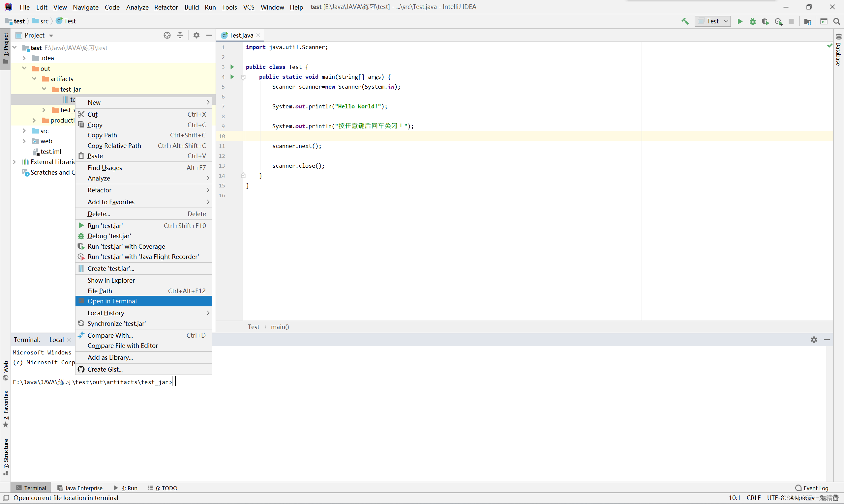Viewport: 844px width, 504px height.
Task: Click the Search Everywhere magnifier icon
Action: (x=836, y=21)
